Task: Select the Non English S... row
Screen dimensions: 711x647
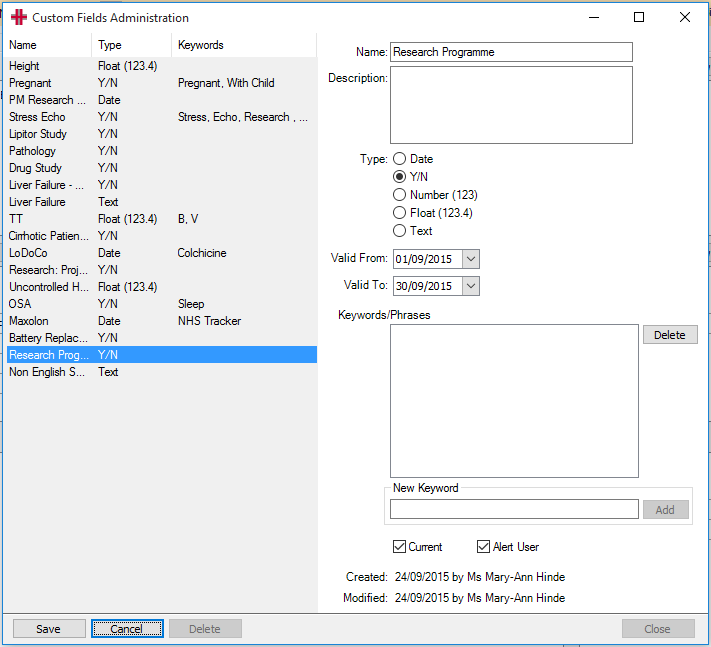Action: pos(161,372)
